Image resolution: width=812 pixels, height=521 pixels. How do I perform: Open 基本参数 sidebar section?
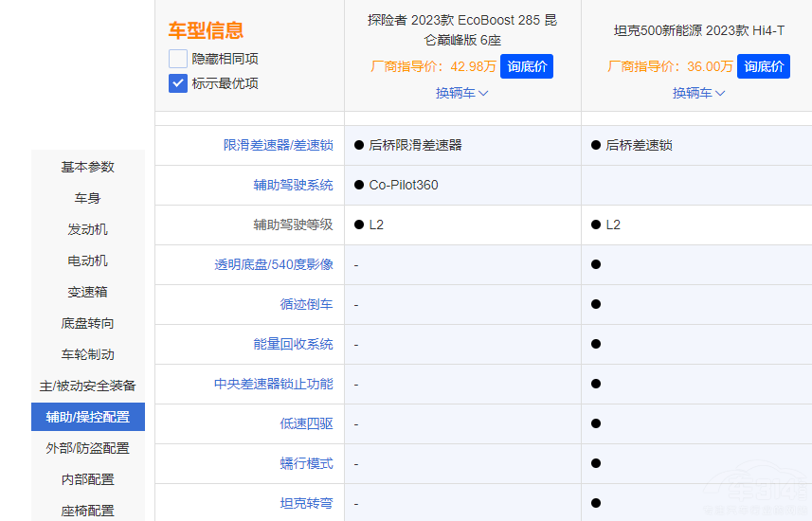(88, 167)
